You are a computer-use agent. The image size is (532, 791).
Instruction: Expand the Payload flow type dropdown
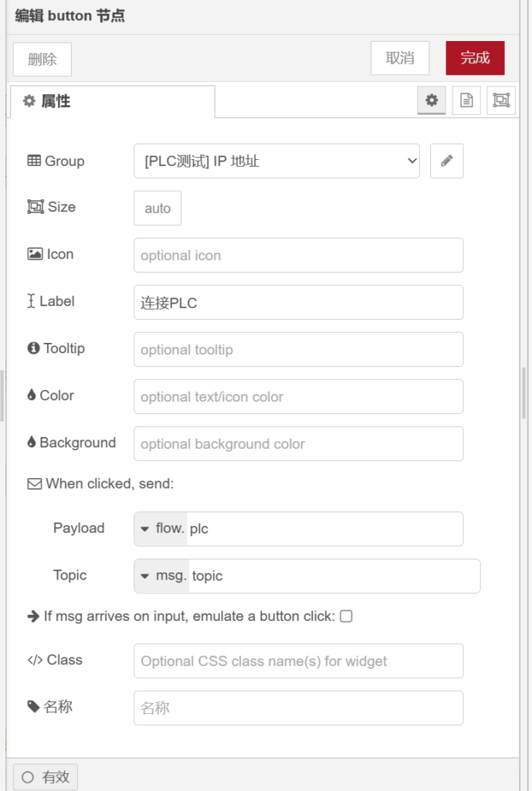click(x=161, y=529)
